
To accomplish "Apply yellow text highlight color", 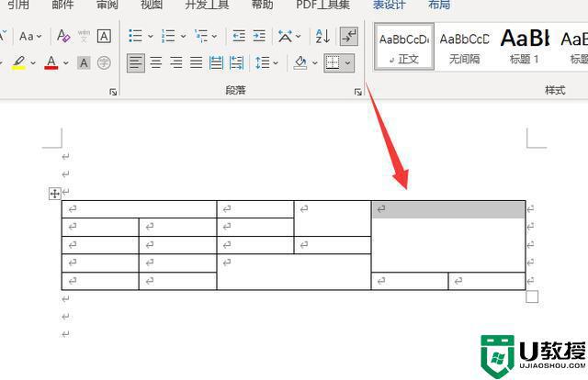I will click(18, 63).
